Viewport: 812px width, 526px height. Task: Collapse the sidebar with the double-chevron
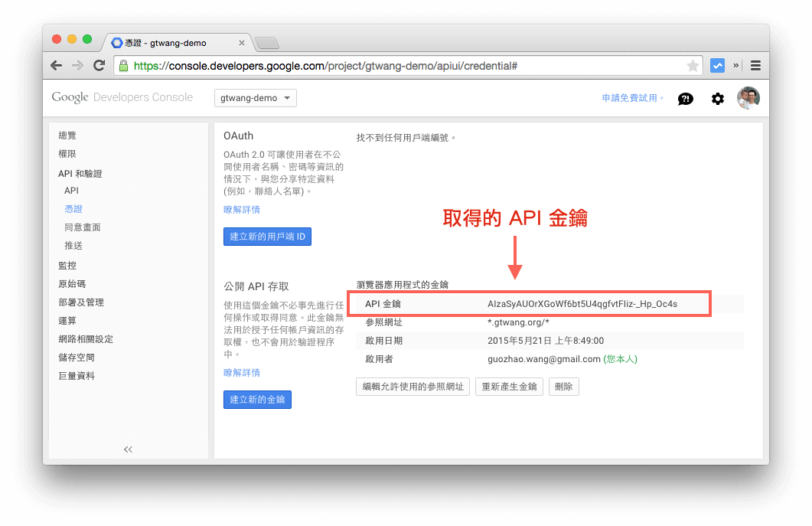click(x=128, y=449)
